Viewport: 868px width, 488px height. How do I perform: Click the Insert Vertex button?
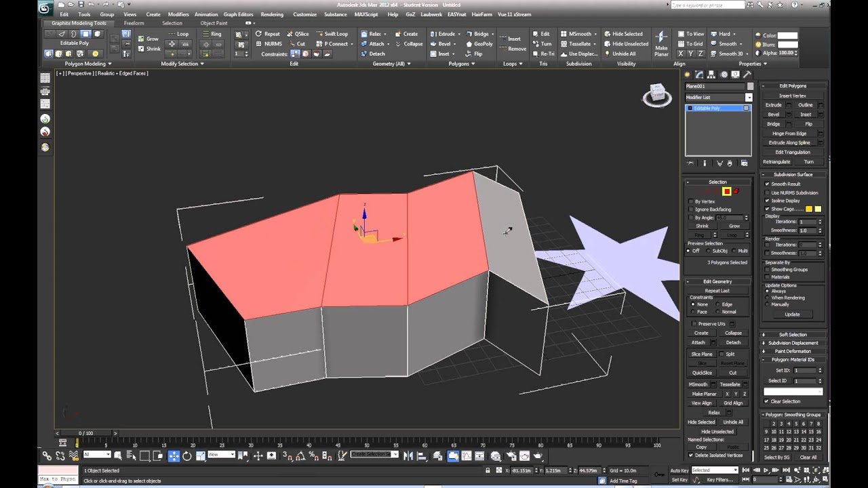point(793,96)
